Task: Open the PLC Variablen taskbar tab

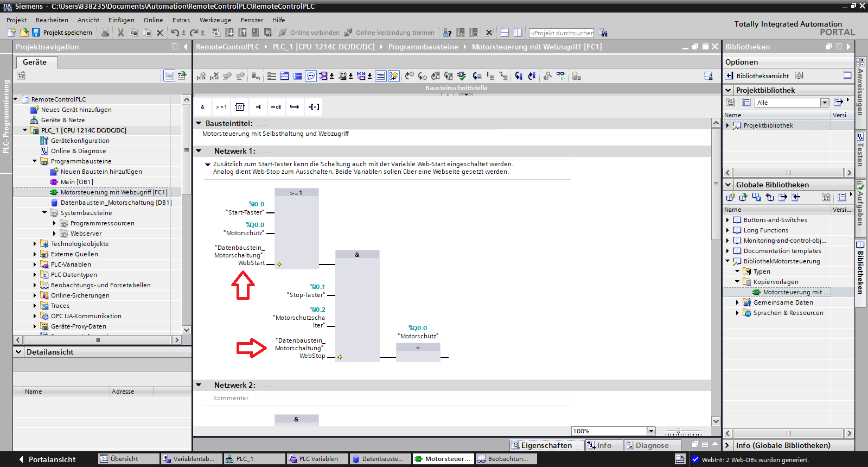Action: tap(317, 459)
